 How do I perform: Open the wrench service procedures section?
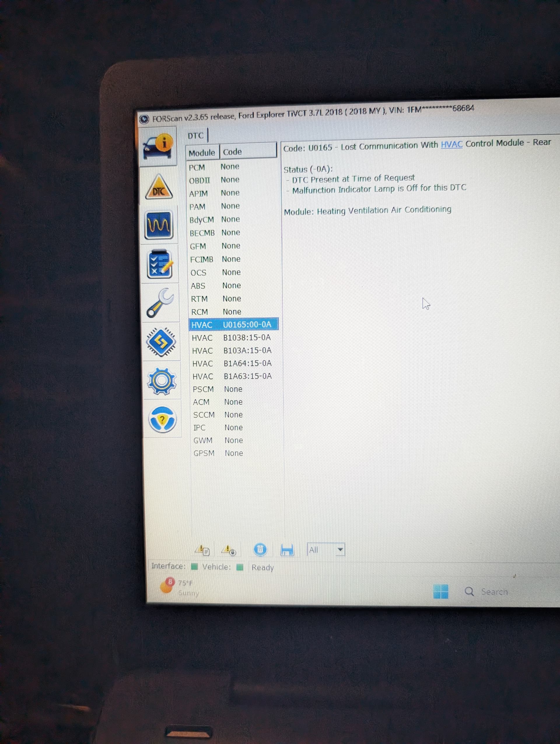160,303
